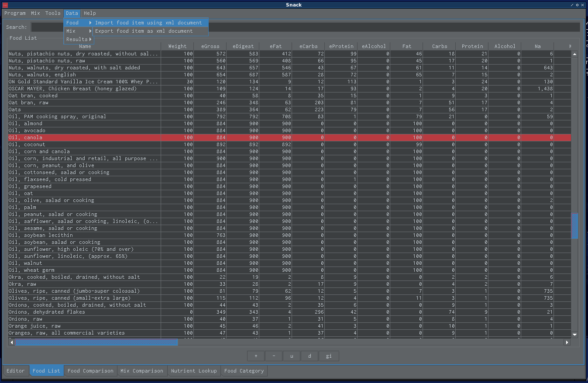
Task: Click the vertical scrollbar thumb
Action: pos(574,226)
